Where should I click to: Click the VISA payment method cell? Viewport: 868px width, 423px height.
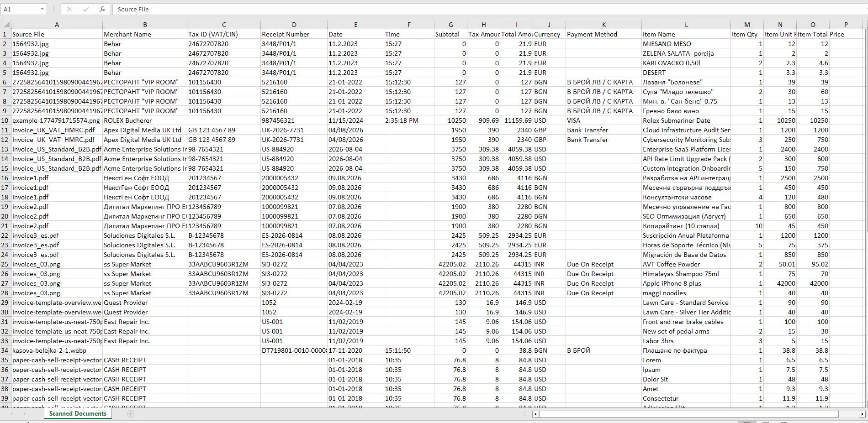click(x=604, y=120)
